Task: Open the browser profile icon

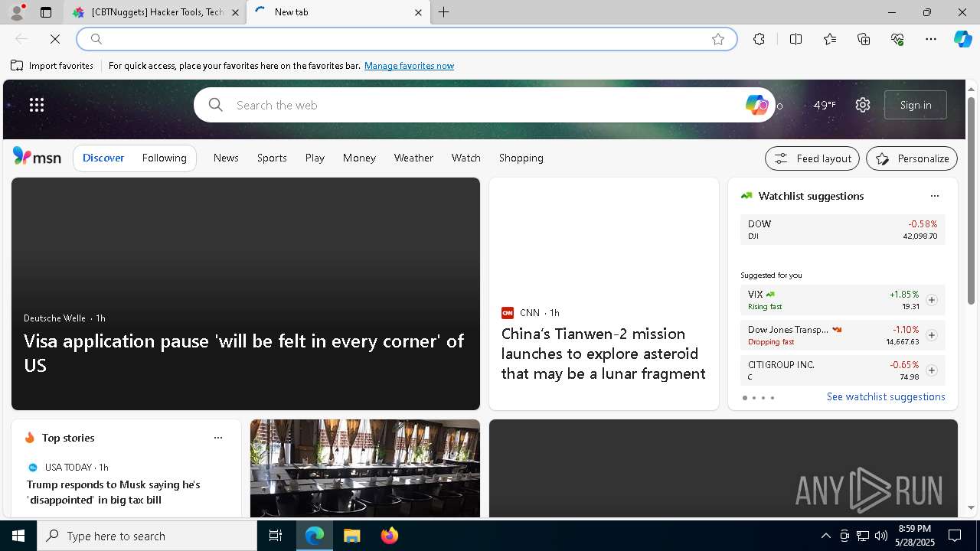Action: pyautogui.click(x=17, y=12)
